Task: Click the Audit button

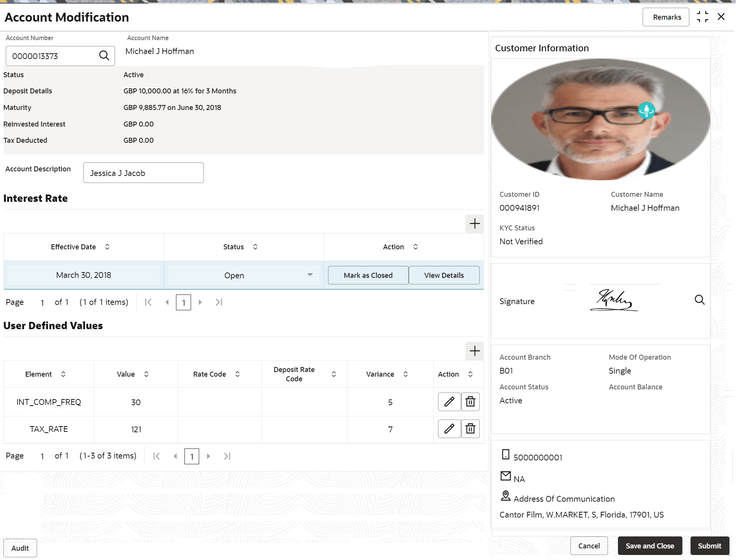Action: tap(20, 548)
